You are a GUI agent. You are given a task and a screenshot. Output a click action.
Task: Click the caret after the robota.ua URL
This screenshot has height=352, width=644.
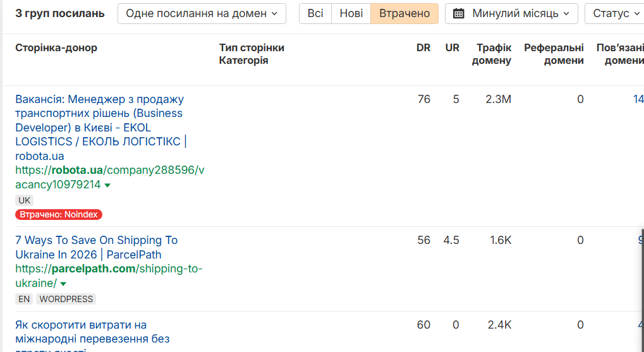[107, 185]
